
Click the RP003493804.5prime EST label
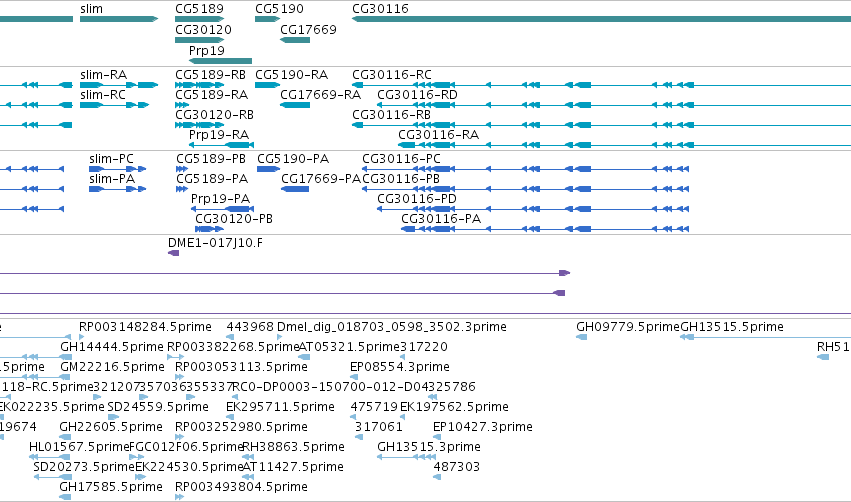click(242, 487)
